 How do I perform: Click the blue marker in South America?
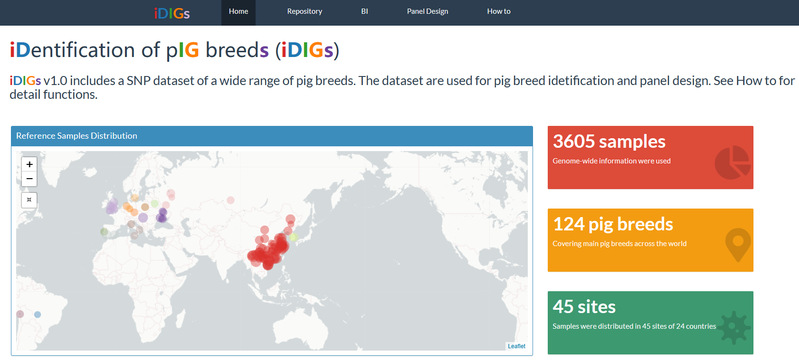[37, 315]
